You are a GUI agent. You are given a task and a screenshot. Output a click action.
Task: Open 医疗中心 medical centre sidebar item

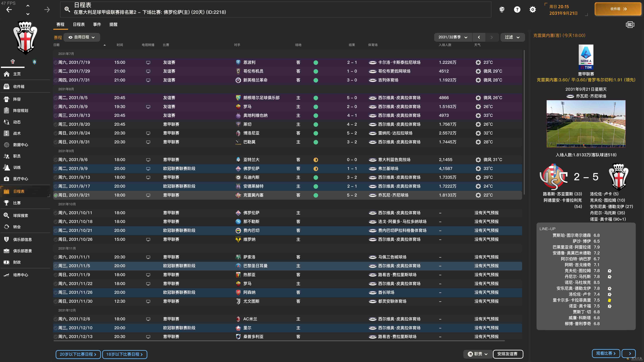click(21, 179)
